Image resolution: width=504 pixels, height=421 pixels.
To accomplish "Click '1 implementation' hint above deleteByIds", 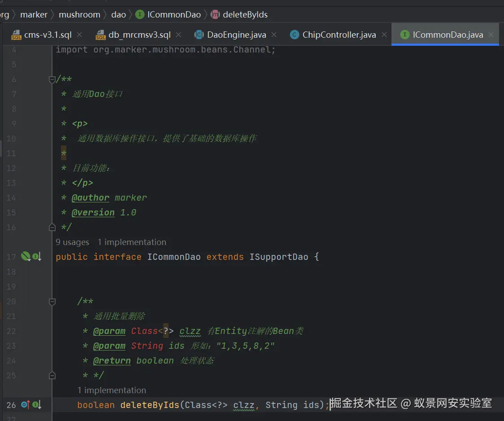I will [112, 390].
